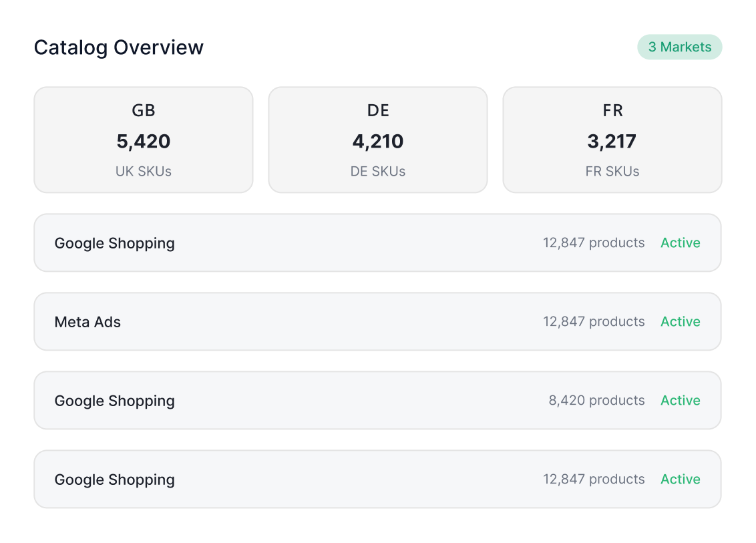
Task: Open the Meta Ads feed name
Action: [x=87, y=322]
